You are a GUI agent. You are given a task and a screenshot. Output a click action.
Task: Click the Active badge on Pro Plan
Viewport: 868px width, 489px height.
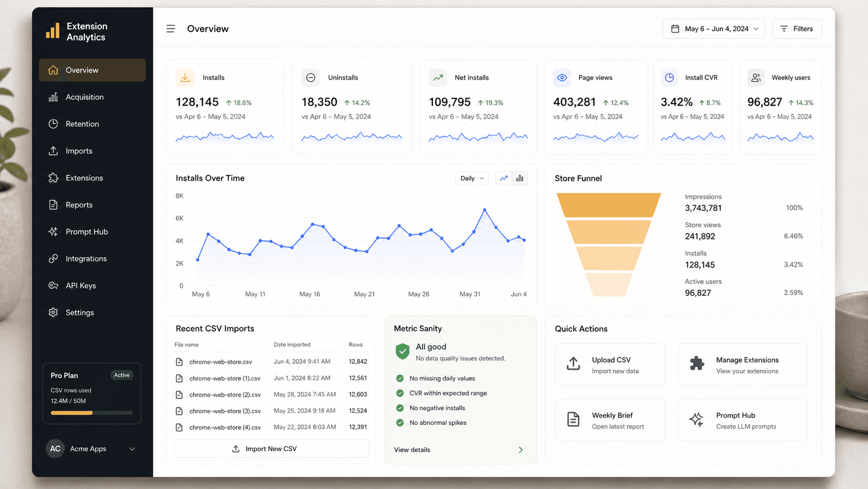click(x=121, y=375)
